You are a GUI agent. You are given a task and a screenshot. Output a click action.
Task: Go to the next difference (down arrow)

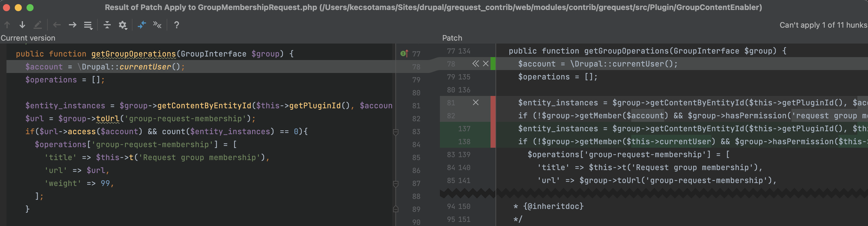[22, 25]
